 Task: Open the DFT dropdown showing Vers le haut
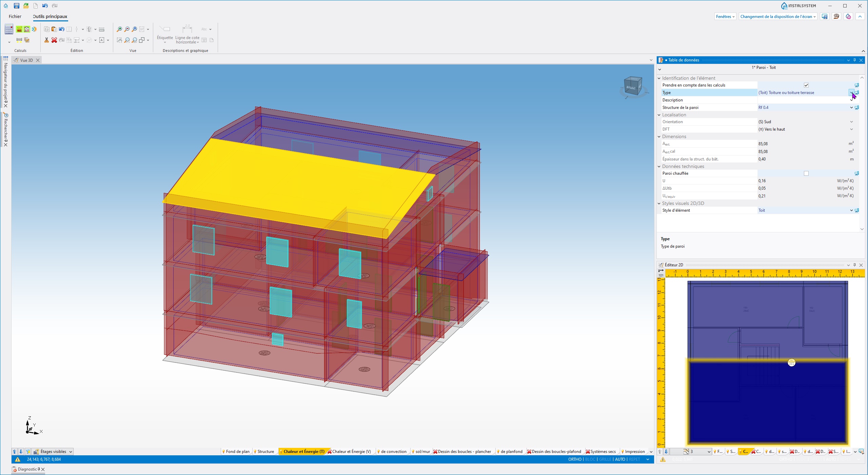click(851, 129)
